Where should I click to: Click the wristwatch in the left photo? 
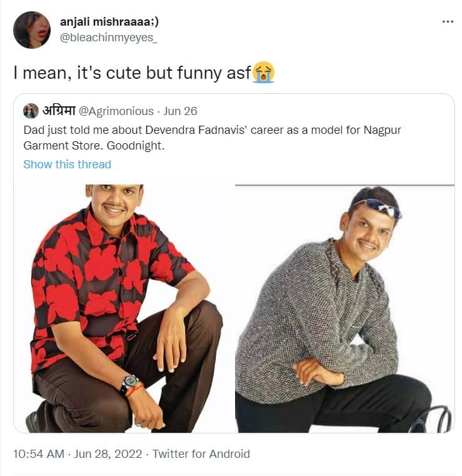[129, 382]
